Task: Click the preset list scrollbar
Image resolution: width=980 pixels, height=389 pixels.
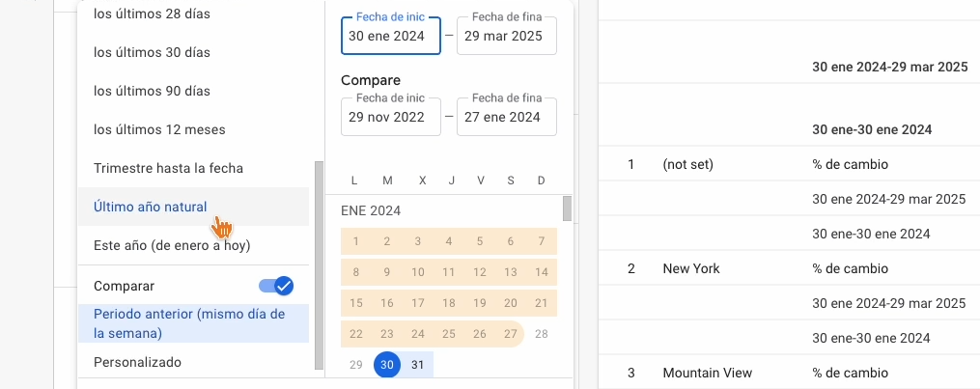Action: (x=320, y=265)
